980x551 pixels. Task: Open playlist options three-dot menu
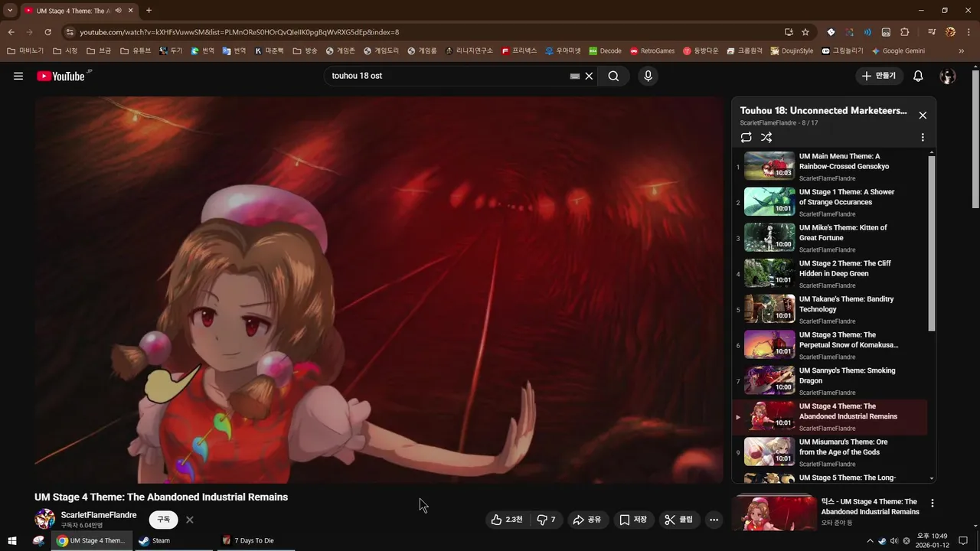(923, 137)
